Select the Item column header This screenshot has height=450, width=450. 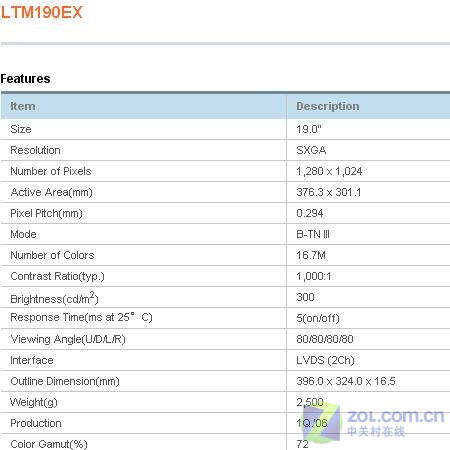tap(23, 106)
